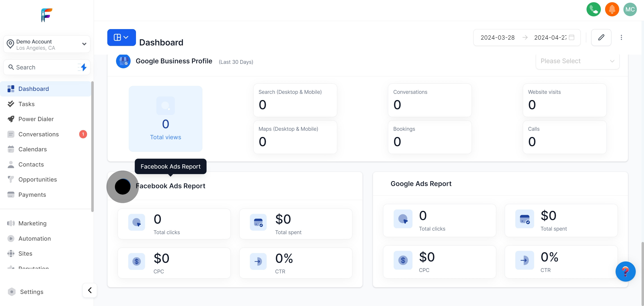
Task: Click the Facebook Ads Report circle icon
Action: (x=123, y=187)
